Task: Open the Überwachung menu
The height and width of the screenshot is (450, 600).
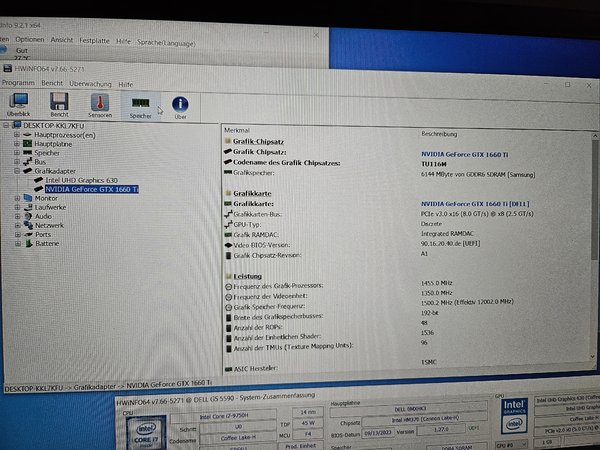Action: pos(90,84)
